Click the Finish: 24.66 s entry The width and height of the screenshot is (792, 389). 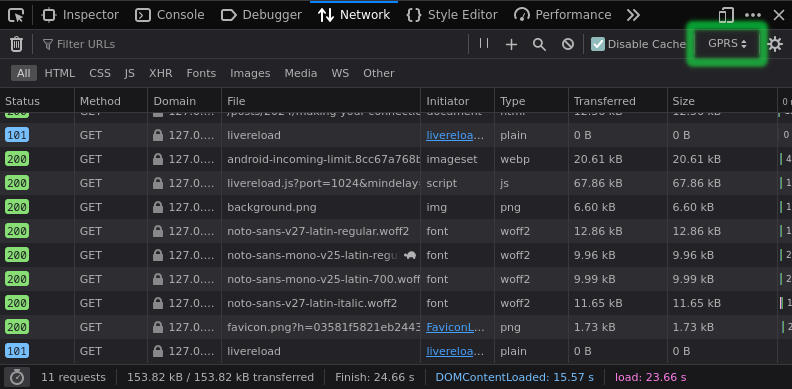click(x=375, y=377)
